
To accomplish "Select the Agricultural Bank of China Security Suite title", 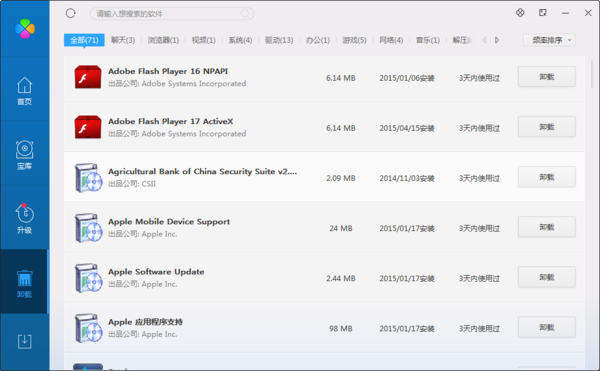I will (x=202, y=171).
